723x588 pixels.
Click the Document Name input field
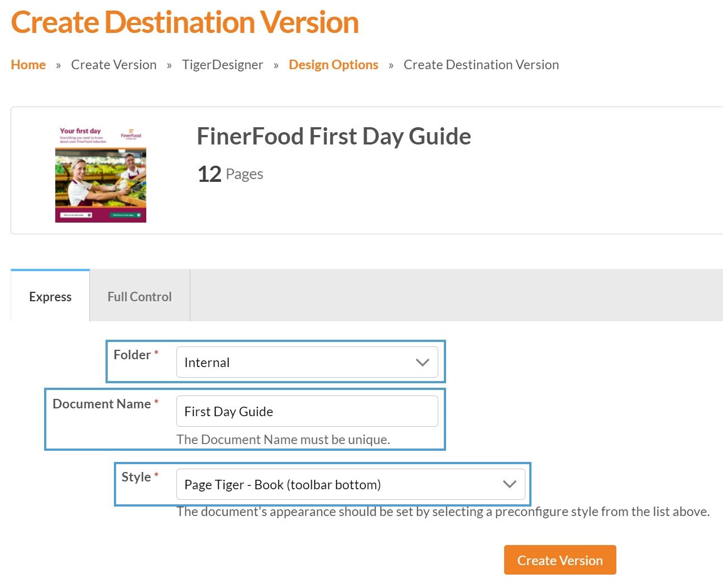[x=307, y=412]
